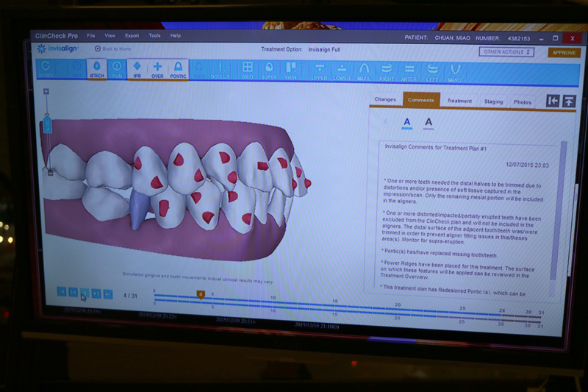Switch to the Treatment tab
Screen dimensions: 588x392
point(459,101)
